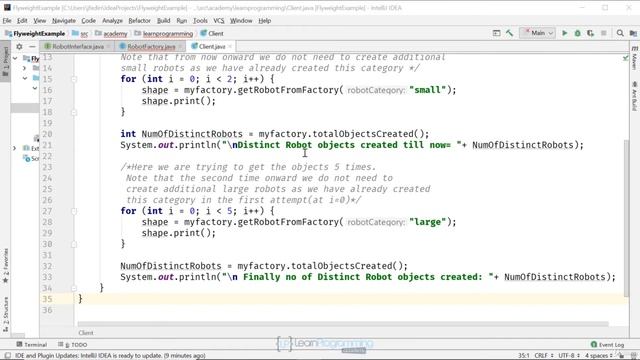
Task: Open the Navigate menu
Action: click(x=64, y=20)
